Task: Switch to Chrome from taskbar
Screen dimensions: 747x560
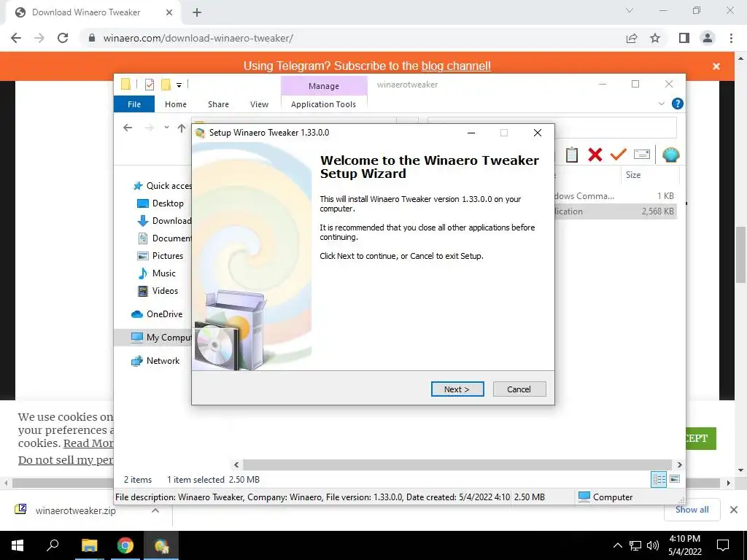Action: tap(125, 545)
